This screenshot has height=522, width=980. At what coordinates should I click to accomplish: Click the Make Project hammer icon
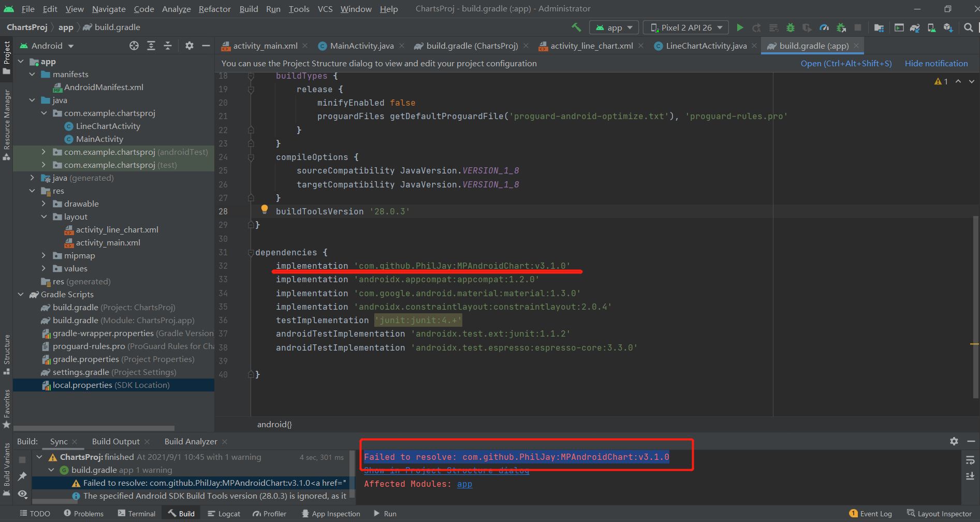pyautogui.click(x=576, y=27)
